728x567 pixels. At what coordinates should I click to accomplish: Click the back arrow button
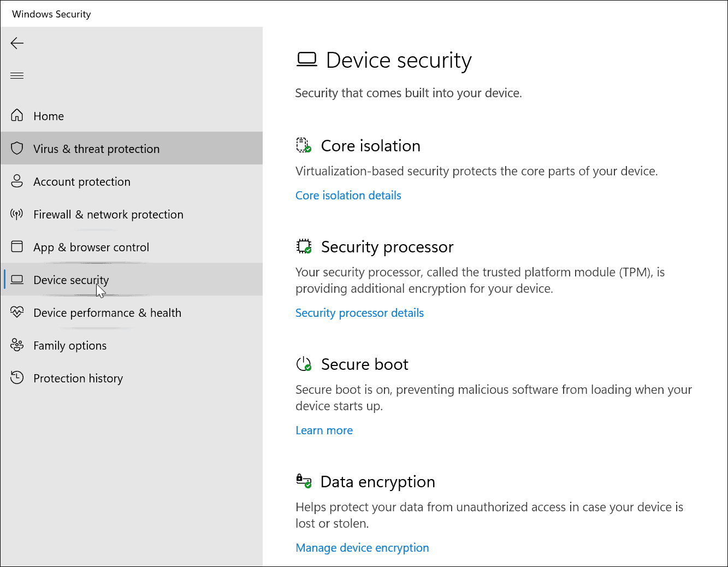17,43
